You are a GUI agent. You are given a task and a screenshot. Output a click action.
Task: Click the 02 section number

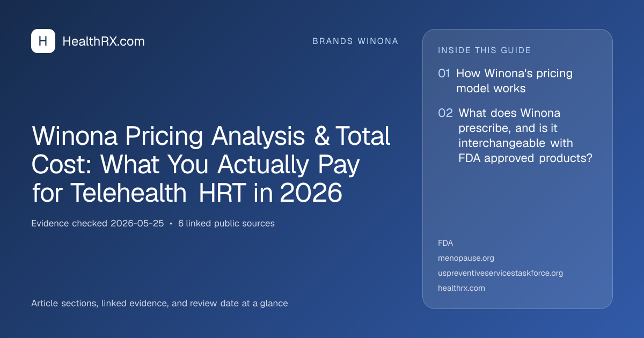point(445,113)
